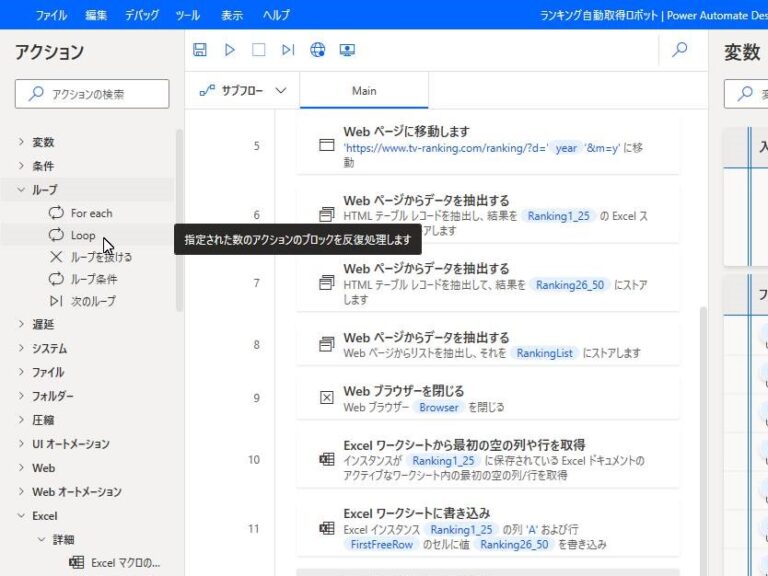Click the close browser icon of step 9

327,397
